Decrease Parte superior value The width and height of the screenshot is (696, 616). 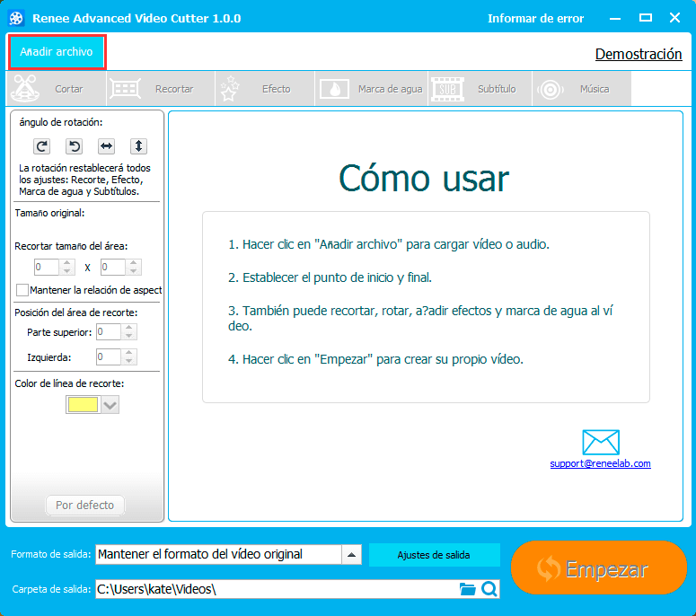tap(129, 336)
